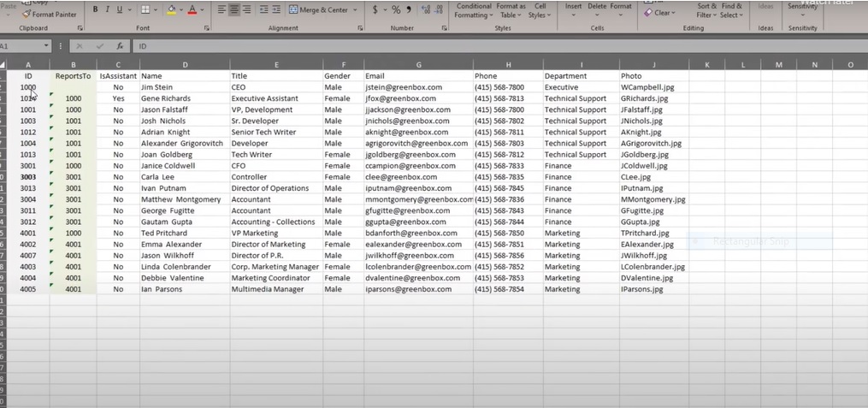868x408 pixels.
Task: Open Sensitivity menu
Action: (802, 9)
